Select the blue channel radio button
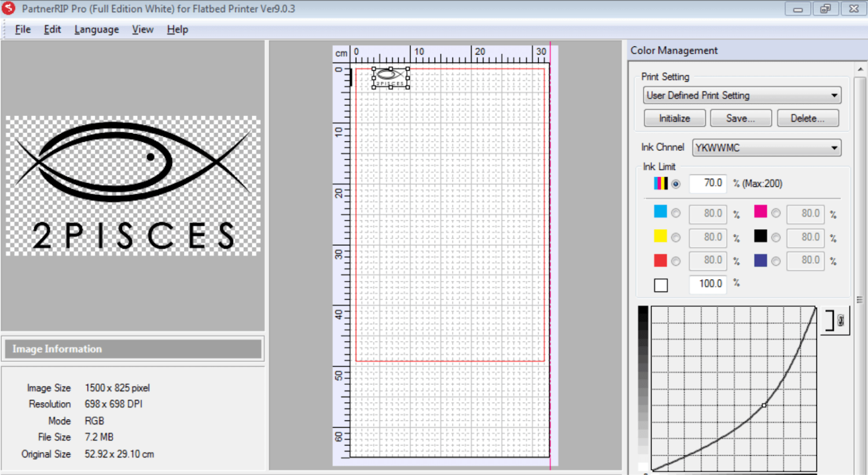 [777, 261]
